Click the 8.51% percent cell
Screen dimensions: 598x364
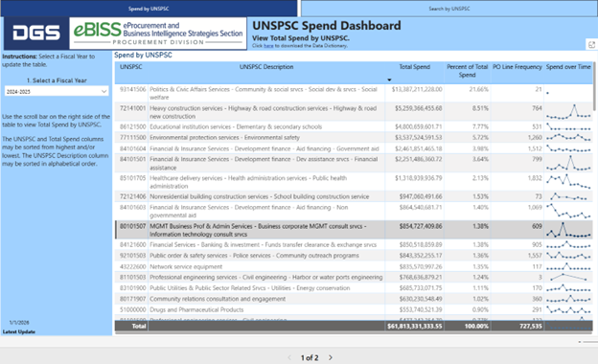coord(480,108)
